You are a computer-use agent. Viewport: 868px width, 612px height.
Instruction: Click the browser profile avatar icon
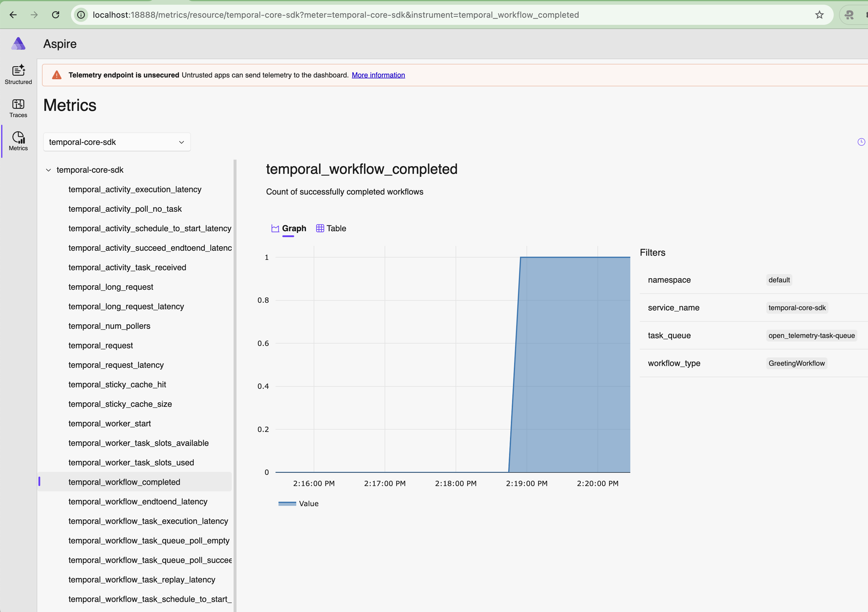point(849,15)
